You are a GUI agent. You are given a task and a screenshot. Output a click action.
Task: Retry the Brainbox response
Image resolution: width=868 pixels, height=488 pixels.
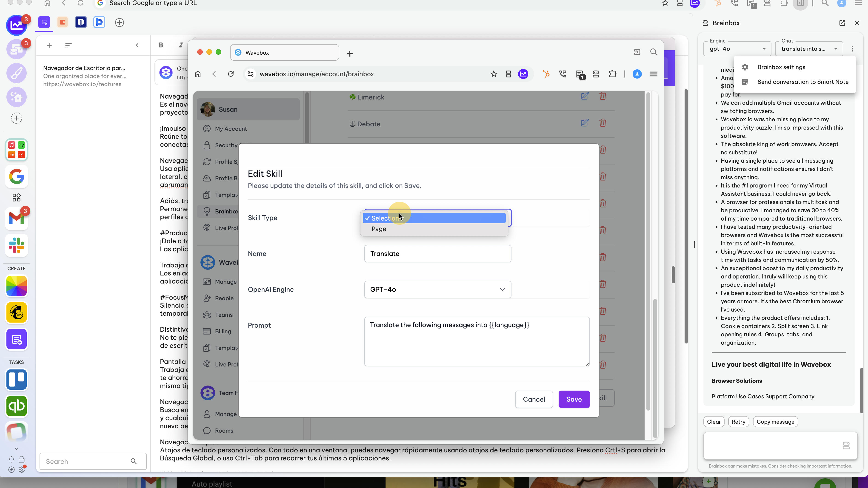[x=738, y=422]
